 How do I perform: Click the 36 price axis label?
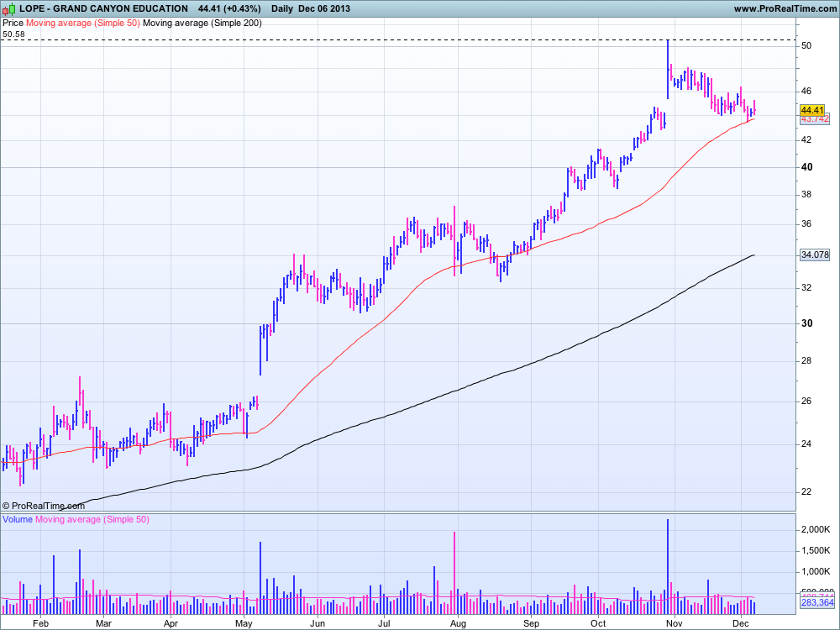(806, 224)
